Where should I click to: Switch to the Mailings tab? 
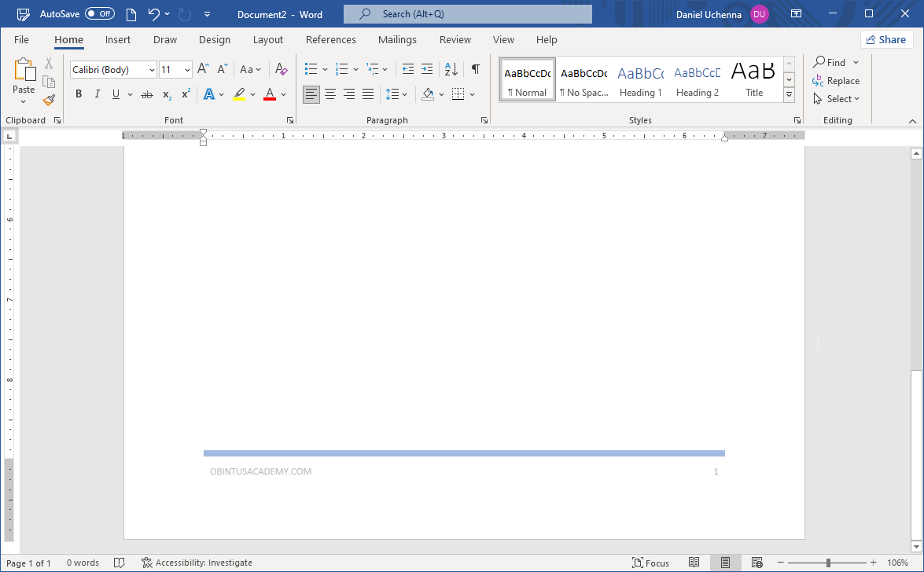tap(397, 39)
